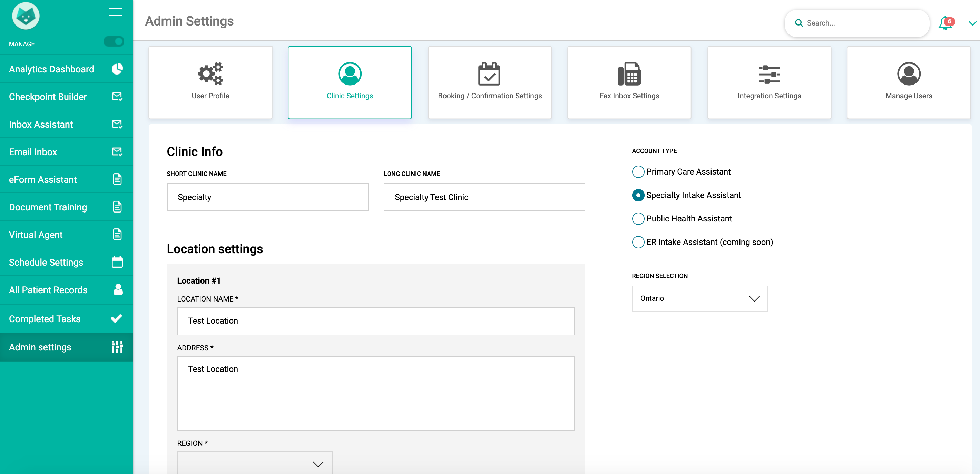Open Completed Tasks in sidebar
This screenshot has width=980, height=474.
[x=67, y=319]
